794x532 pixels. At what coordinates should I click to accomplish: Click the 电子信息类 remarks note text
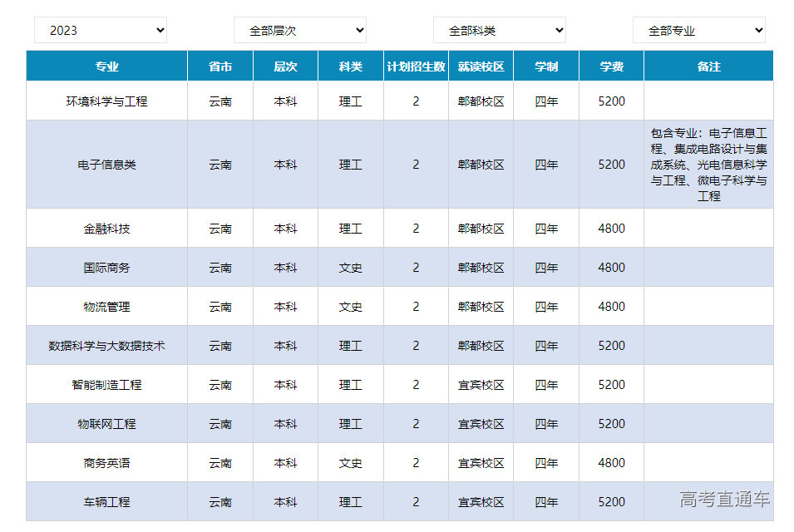pyautogui.click(x=708, y=165)
